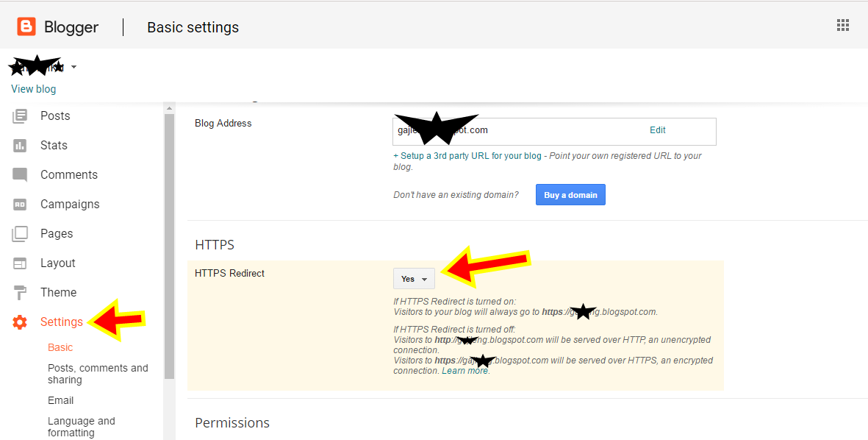Open the Theme icon in sidebar
Image resolution: width=868 pixels, height=440 pixels.
tap(21, 292)
